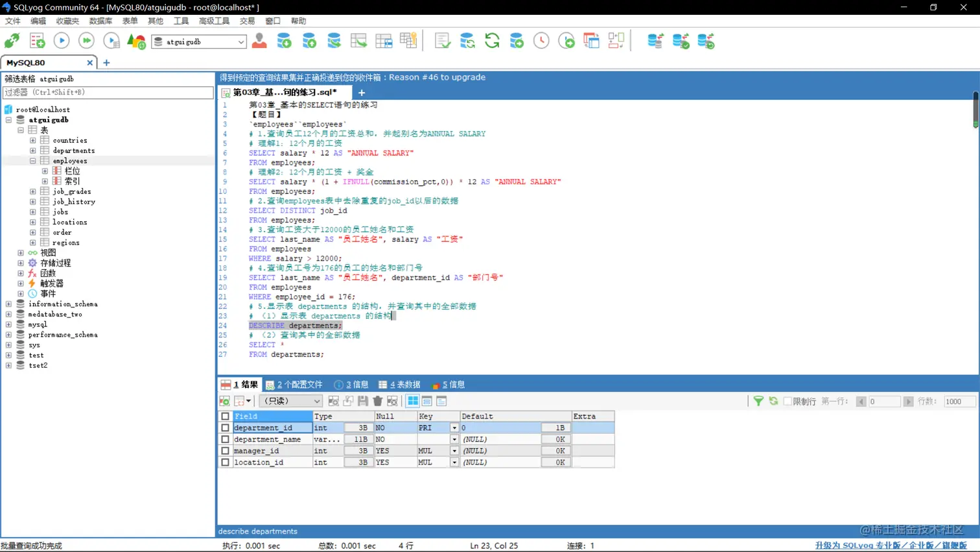The height and width of the screenshot is (552, 980).
Task: Click the schema synchronization icon
Action: pos(467,41)
